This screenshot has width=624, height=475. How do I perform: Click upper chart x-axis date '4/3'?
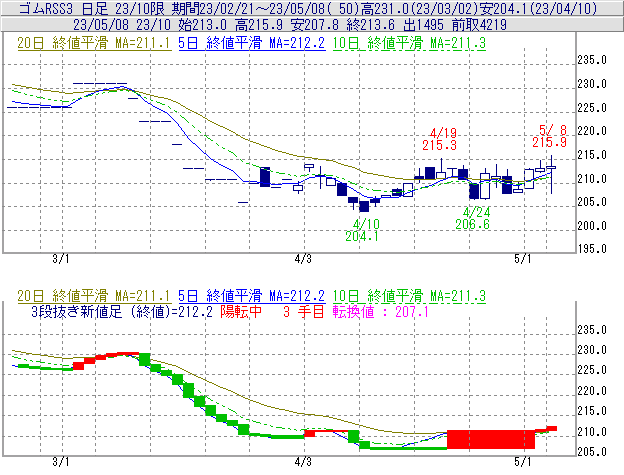[x=303, y=259]
